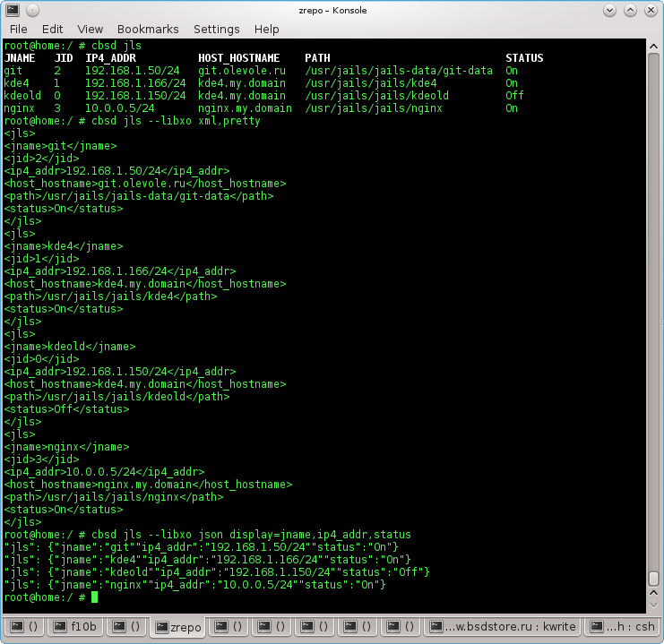Switch to the f10b tab

[x=75, y=626]
